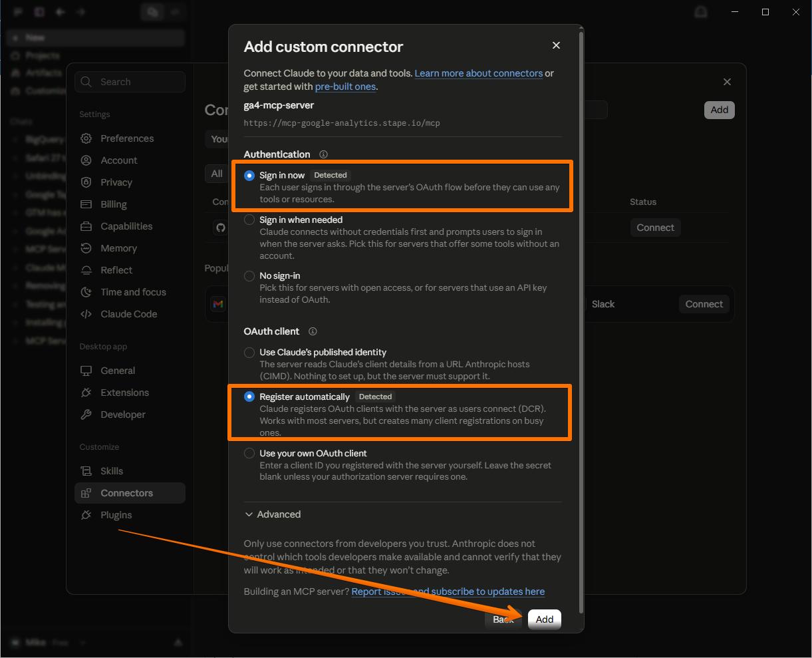Click the chat mode icon in toolbar
812x658 pixels.
click(x=152, y=12)
